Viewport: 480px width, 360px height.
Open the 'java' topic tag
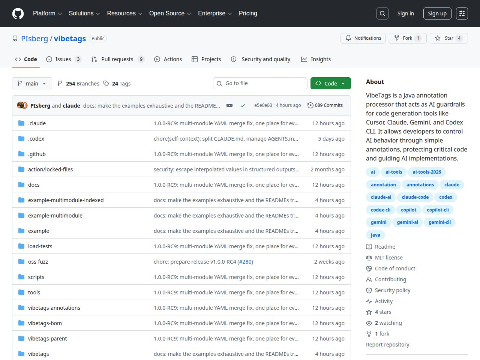(375, 235)
